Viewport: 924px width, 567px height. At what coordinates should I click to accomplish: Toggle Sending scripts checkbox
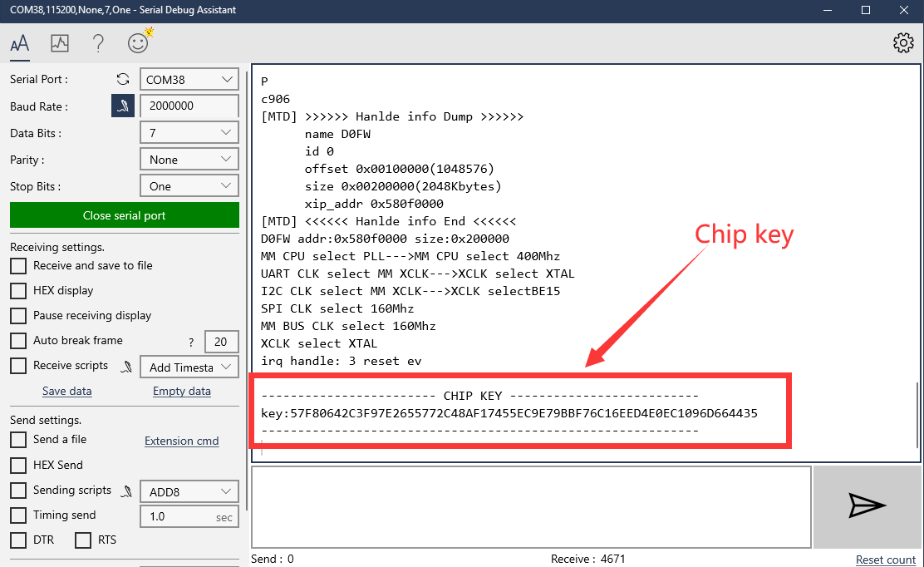tap(18, 491)
